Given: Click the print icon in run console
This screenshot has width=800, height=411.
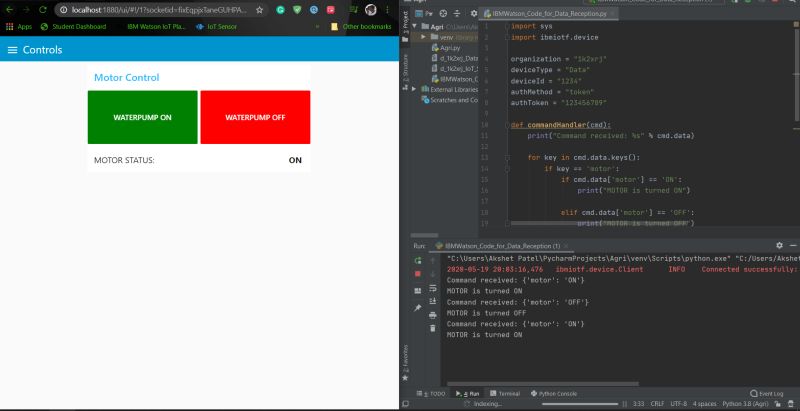Looking at the screenshot, I should (x=433, y=315).
